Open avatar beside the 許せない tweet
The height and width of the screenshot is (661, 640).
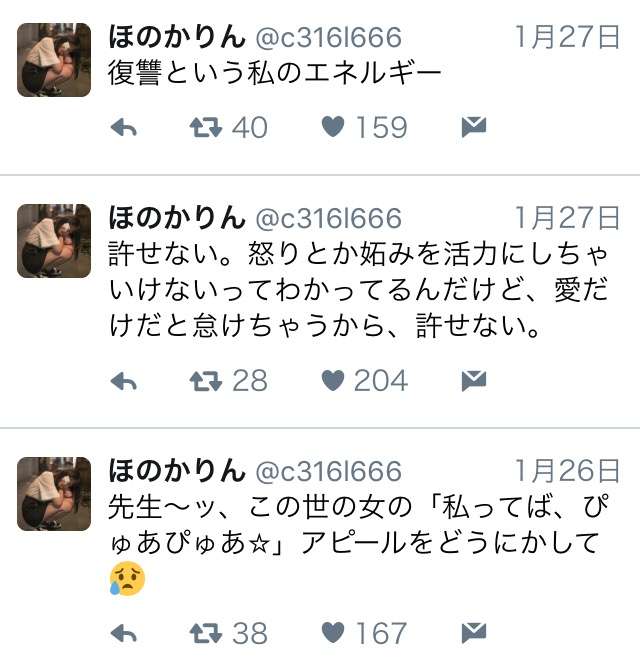(54, 241)
